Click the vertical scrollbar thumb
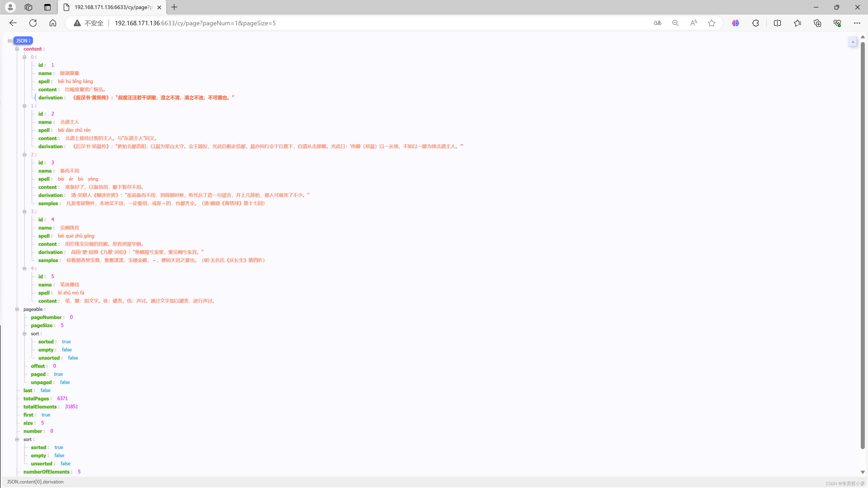 [863, 245]
